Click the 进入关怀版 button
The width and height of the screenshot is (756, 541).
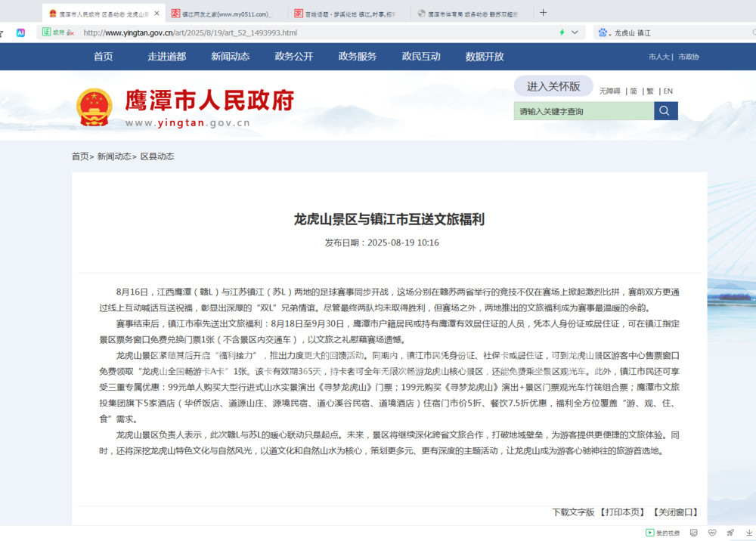(x=553, y=86)
